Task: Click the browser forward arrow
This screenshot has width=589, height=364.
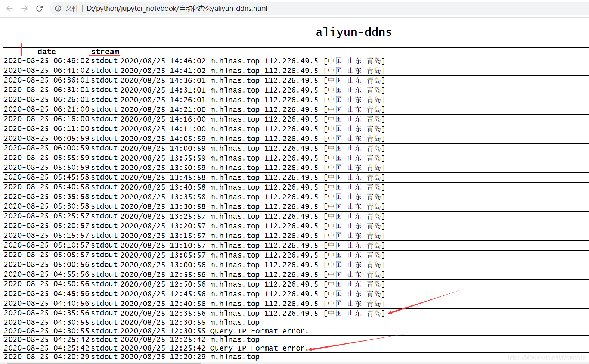Action: pos(25,8)
